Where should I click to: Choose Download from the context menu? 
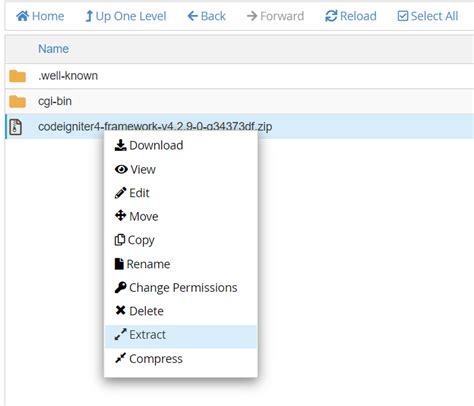coord(149,145)
